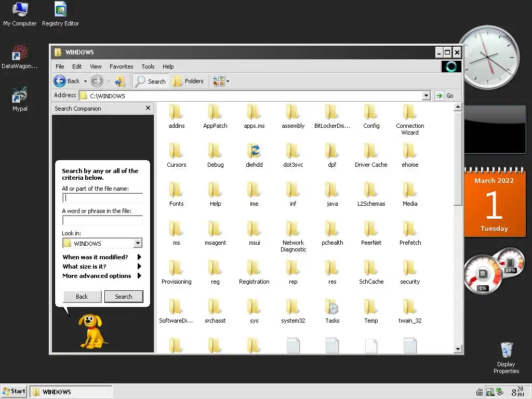The image size is (532, 399).
Task: Select the Connection Wizard folder
Action: 410,119
